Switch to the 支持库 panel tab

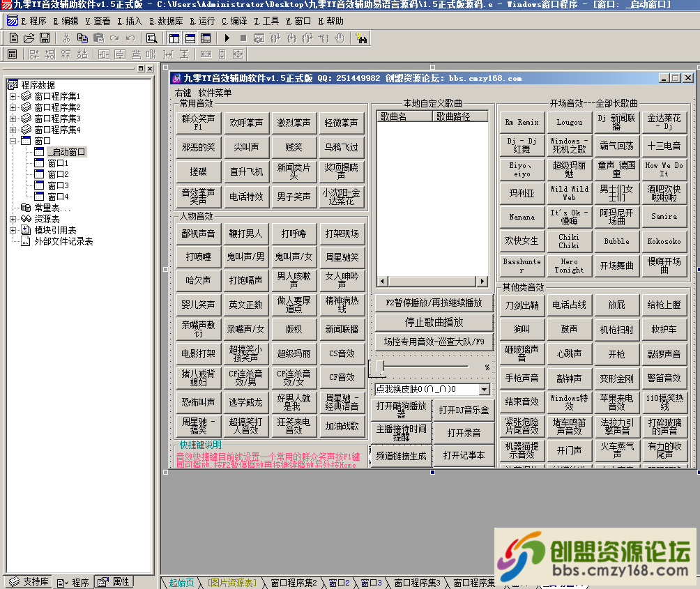[x=29, y=582]
